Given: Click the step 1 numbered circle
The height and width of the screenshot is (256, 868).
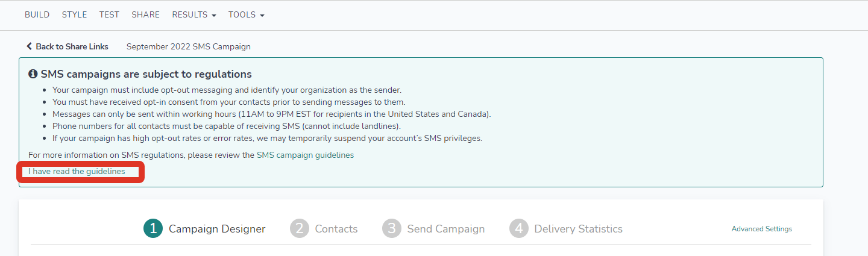Looking at the screenshot, I should tap(154, 229).
